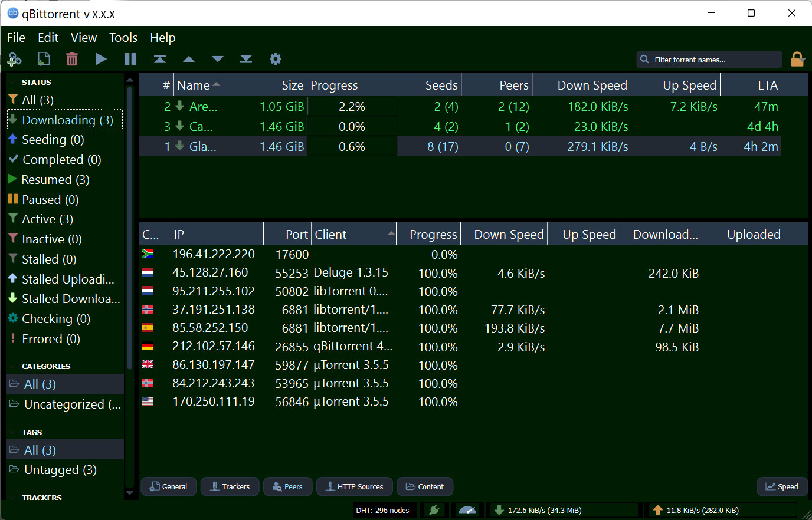This screenshot has height=520, width=812.
Task: Click DHT: 296 nodes in status bar
Action: [x=383, y=510]
